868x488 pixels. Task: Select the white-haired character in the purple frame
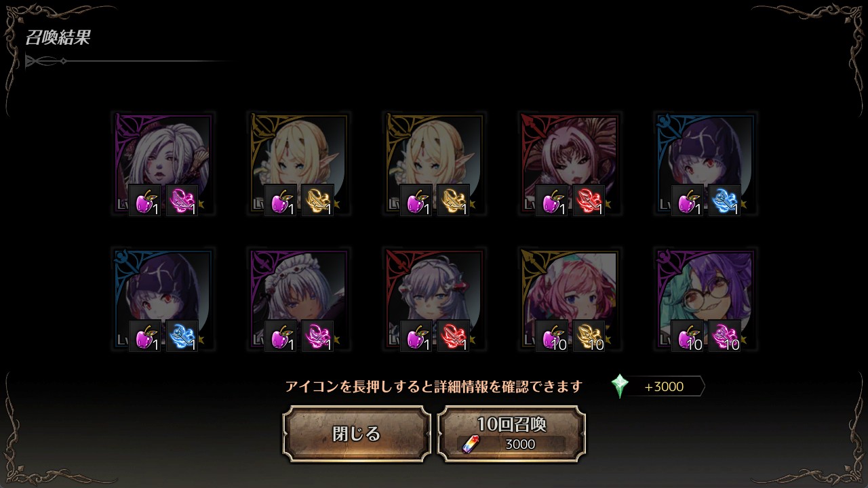coord(163,164)
